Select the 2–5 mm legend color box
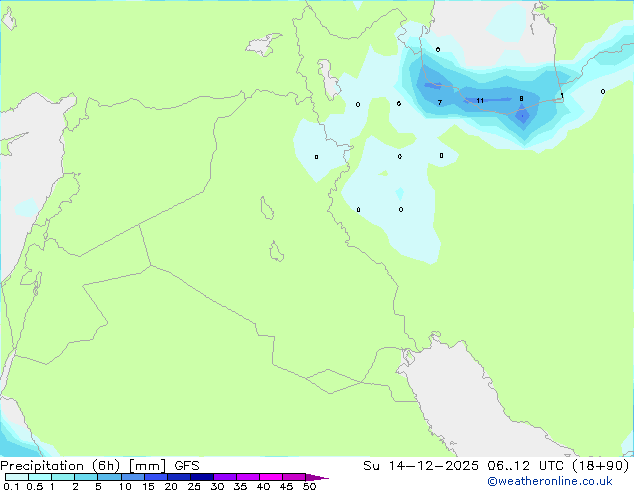This screenshot has width=634, height=490. click(x=86, y=477)
